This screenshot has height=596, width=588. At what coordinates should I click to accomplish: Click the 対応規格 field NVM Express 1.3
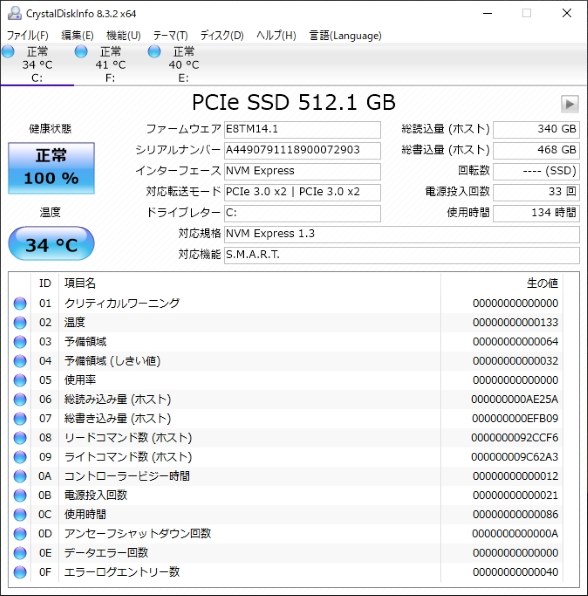click(402, 234)
